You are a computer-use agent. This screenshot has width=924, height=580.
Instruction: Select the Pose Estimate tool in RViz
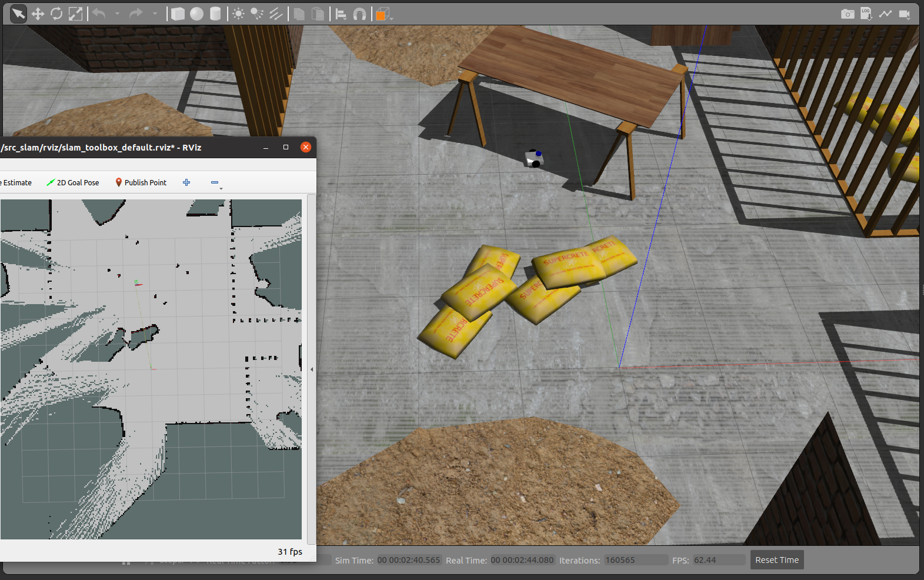pos(16,182)
